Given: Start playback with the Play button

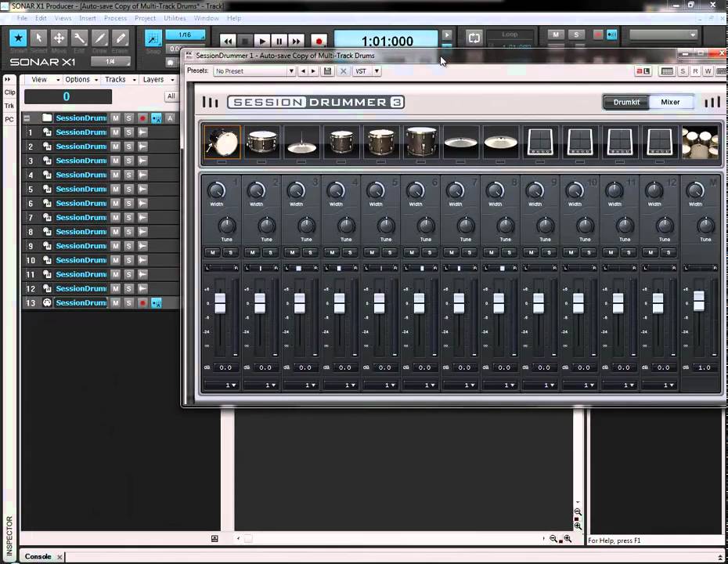Looking at the screenshot, I should (x=262, y=42).
